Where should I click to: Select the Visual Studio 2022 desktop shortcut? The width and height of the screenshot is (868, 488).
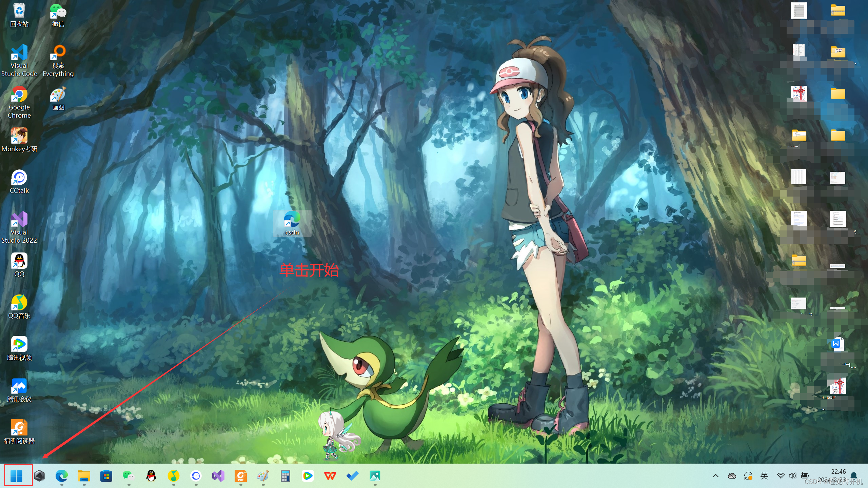point(19,227)
